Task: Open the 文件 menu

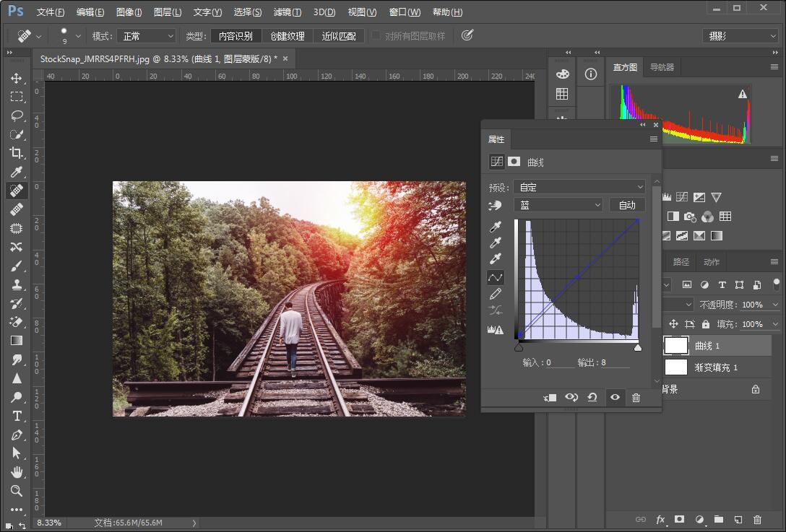Action: tap(50, 12)
